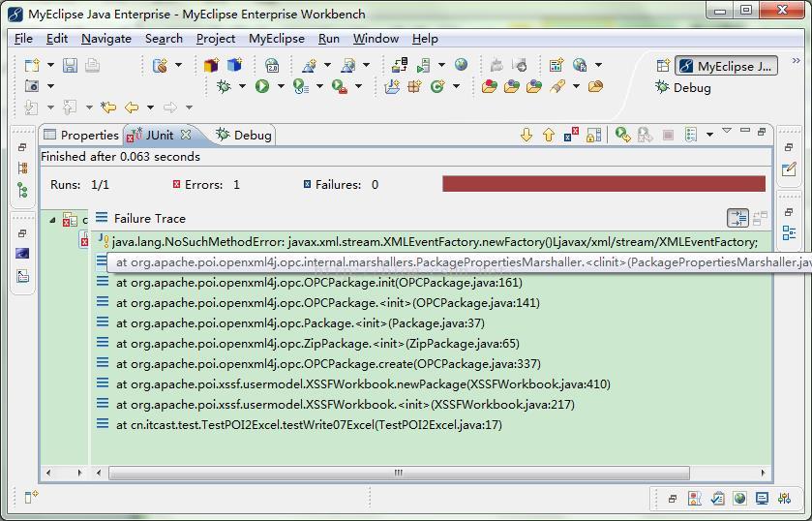Toggle Show Failures Only filter
This screenshot has height=521, width=812.
[x=571, y=136]
